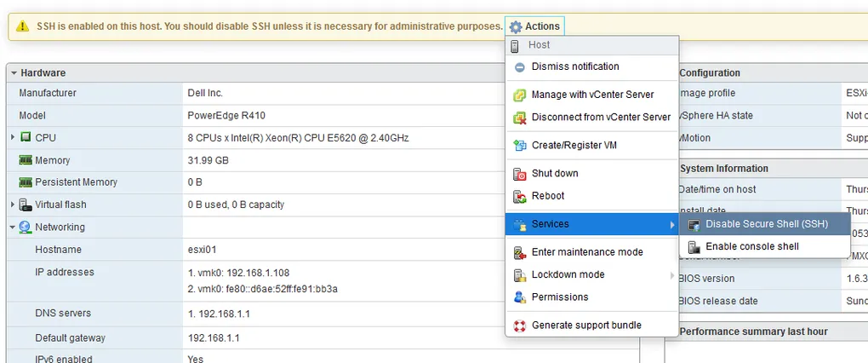Click the Default gateway 192.168.1.1 value
This screenshot has width=868, height=363.
pos(214,337)
